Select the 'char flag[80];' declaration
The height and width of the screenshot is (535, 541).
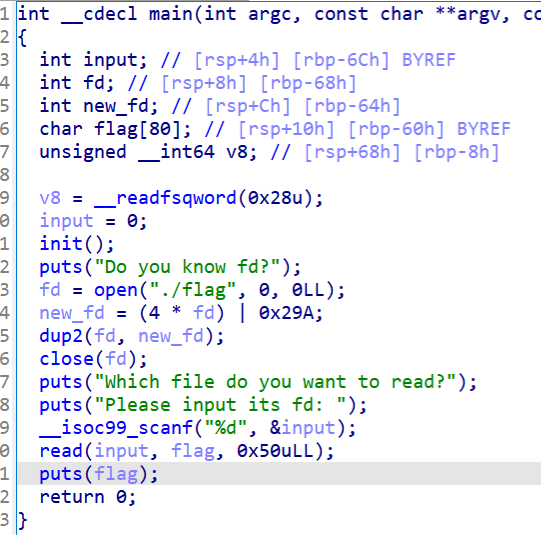[115, 129]
